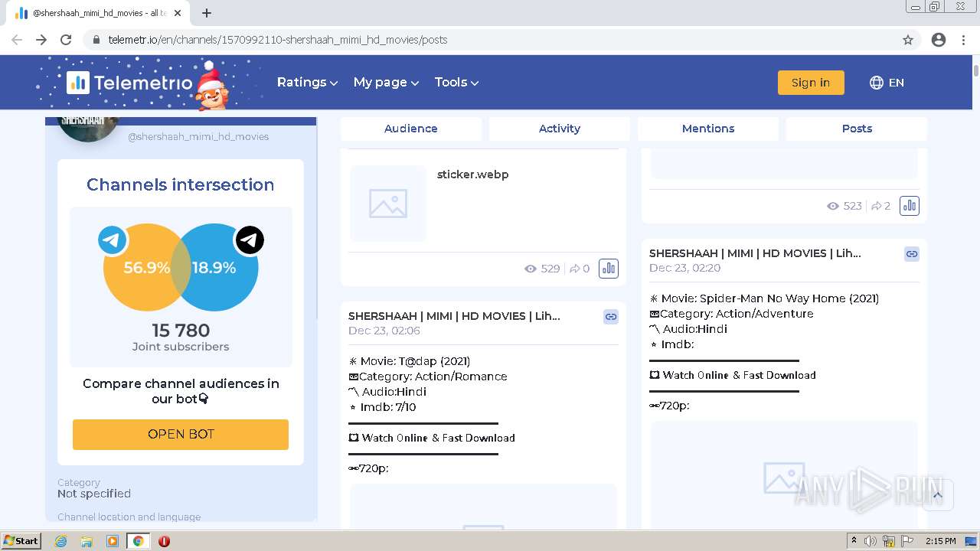Click the taskbar clock showing 2:15 PM
This screenshot has width=980, height=551.
[940, 541]
